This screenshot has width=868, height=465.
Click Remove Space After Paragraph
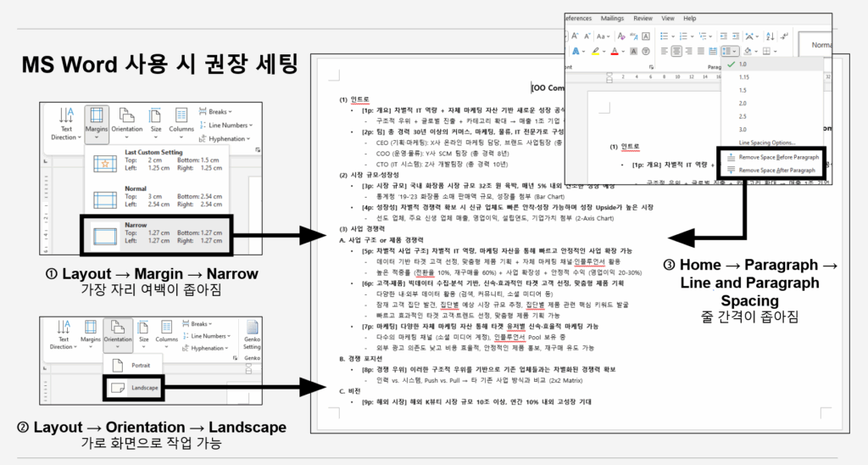click(771, 171)
